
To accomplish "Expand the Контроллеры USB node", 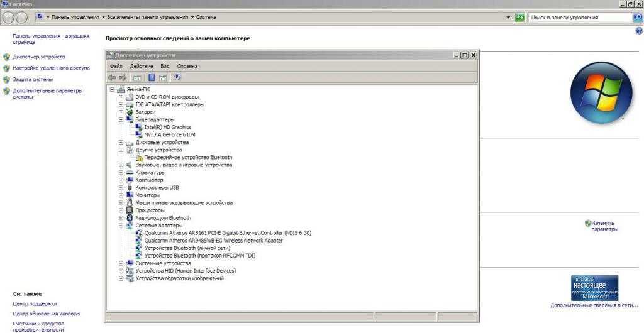I will [121, 188].
